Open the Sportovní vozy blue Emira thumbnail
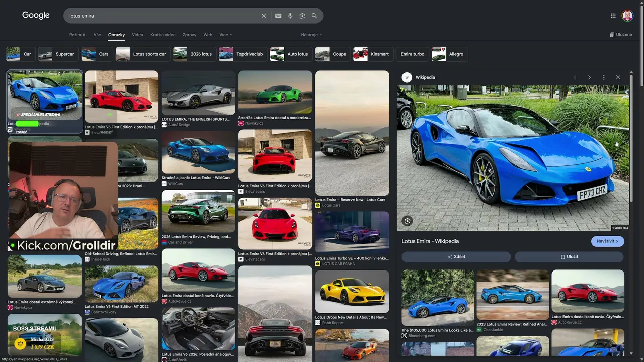Image resolution: width=644 pixels, height=362 pixels. pyautogui.click(x=121, y=284)
